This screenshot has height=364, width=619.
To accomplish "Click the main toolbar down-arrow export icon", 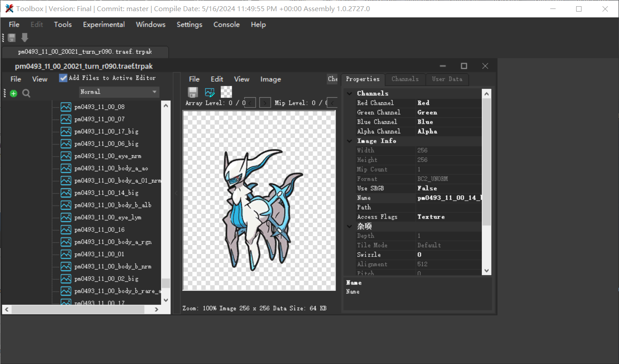I will (x=25, y=38).
